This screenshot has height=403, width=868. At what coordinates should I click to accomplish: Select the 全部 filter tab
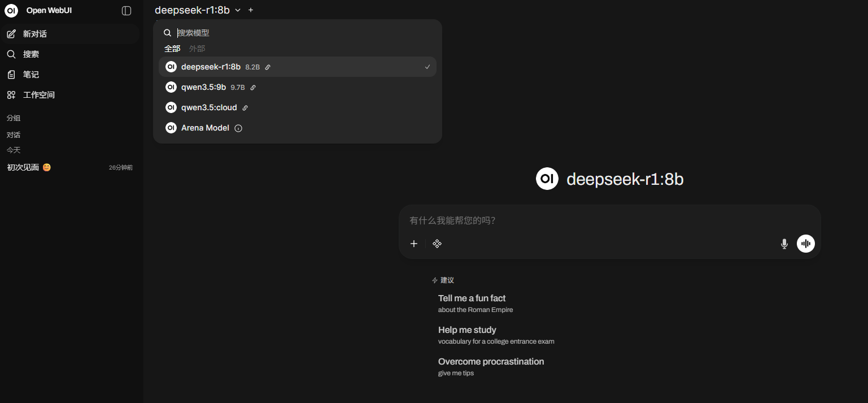click(x=172, y=49)
